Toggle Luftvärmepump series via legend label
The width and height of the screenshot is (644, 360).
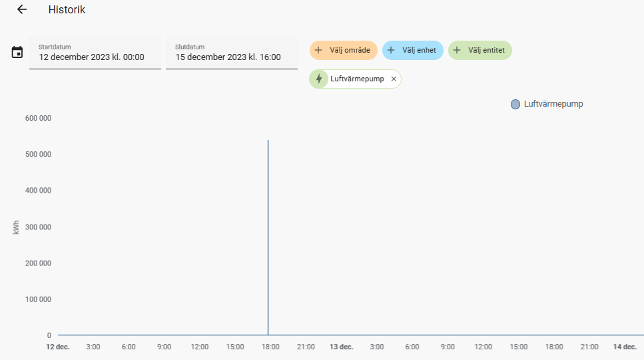pos(553,104)
